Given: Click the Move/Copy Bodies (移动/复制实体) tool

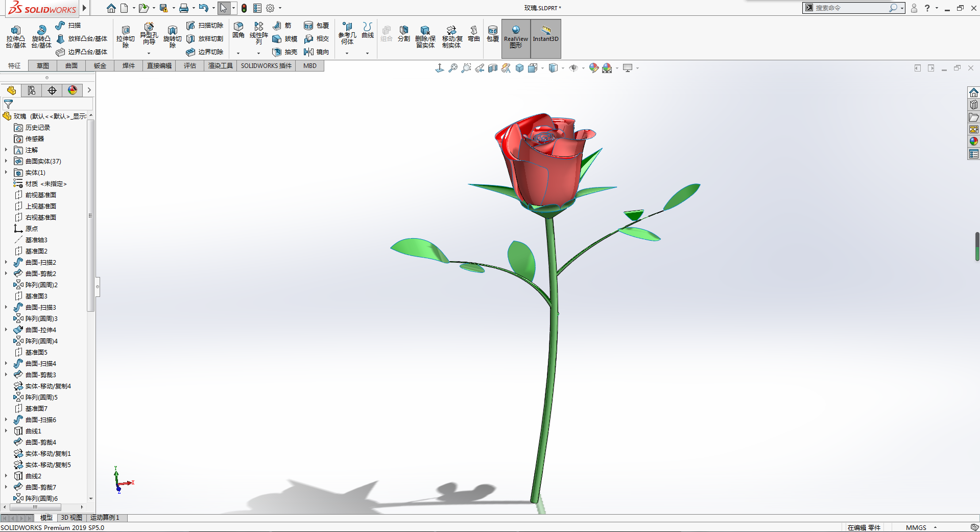Looking at the screenshot, I should [452, 37].
